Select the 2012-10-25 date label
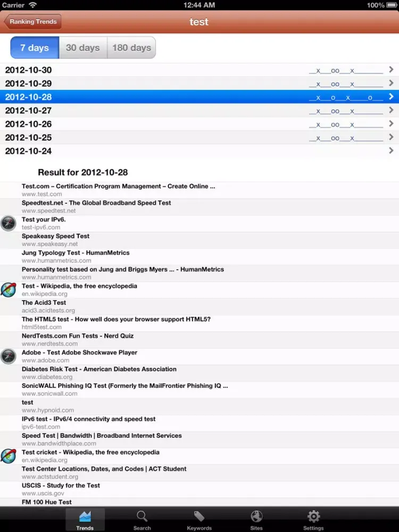 coord(29,137)
